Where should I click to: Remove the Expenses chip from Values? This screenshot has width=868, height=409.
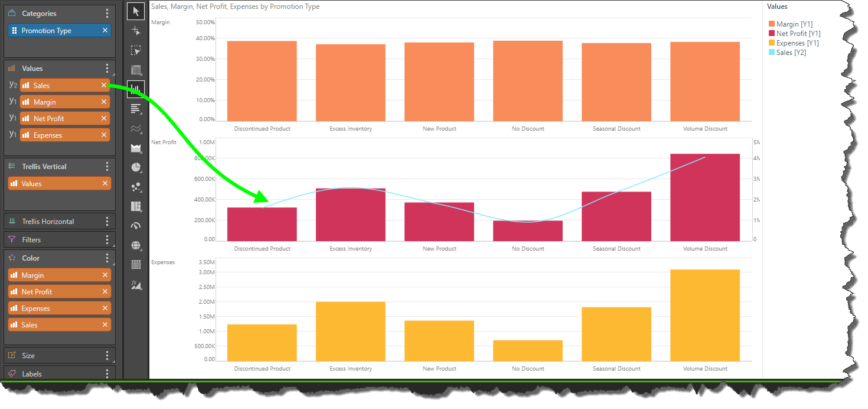(x=104, y=135)
